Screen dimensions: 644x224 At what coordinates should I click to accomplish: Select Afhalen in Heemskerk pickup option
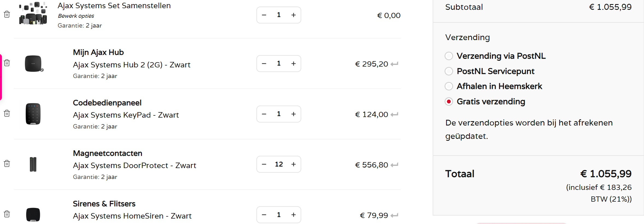pos(449,86)
